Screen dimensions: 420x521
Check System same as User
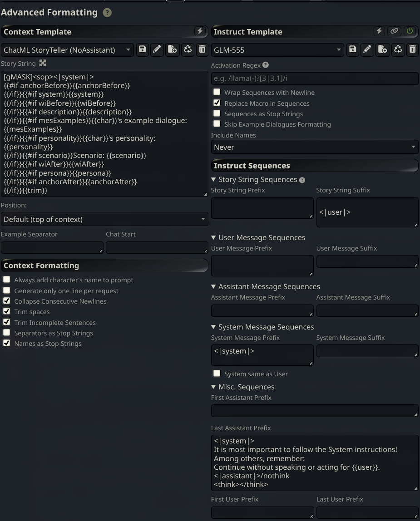(217, 374)
